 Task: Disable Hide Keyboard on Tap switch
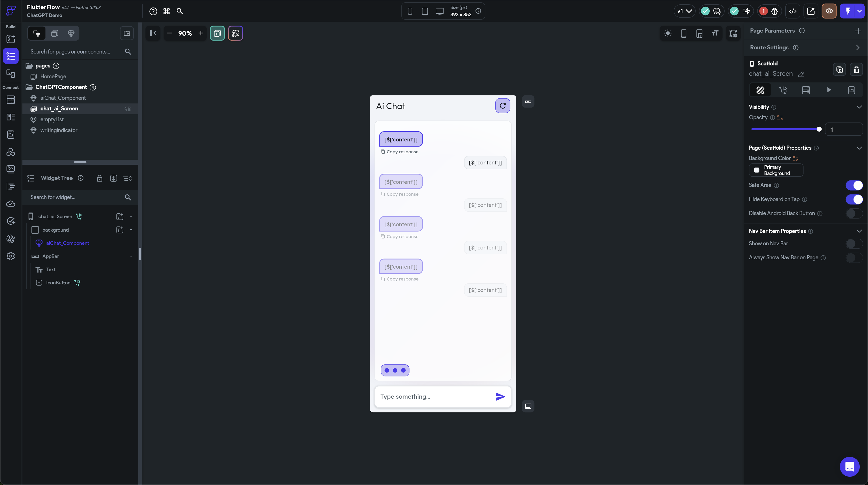tap(854, 199)
